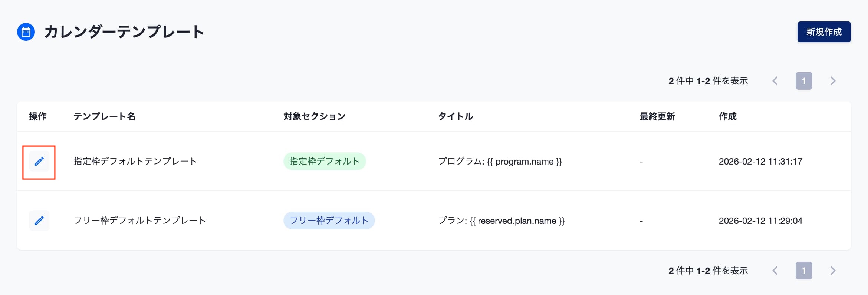The image size is (868, 295).
Task: Click the プラン: {{ reserved.plan.name }} title cell
Action: tap(502, 221)
